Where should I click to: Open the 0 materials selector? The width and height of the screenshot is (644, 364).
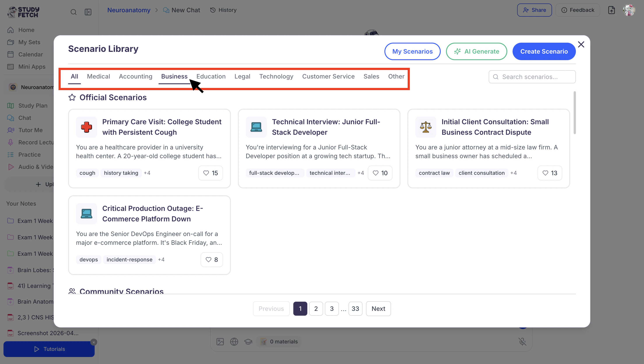pos(279,341)
